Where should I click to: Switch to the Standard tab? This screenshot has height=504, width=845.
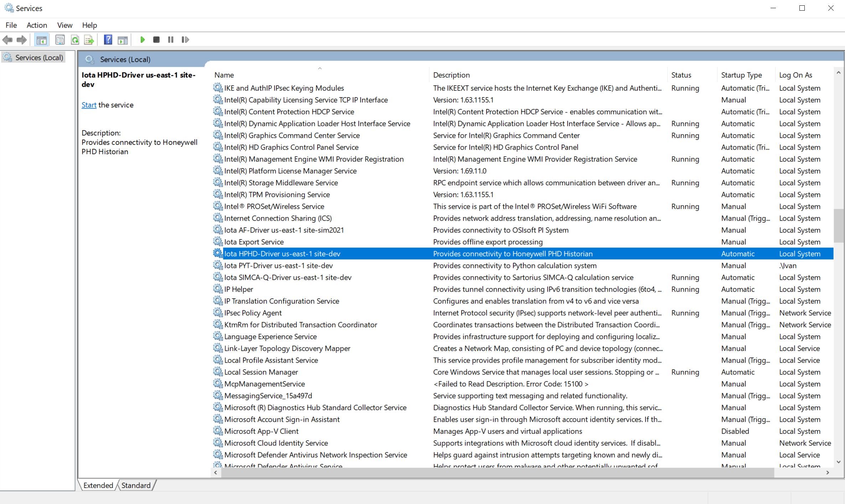pyautogui.click(x=136, y=485)
